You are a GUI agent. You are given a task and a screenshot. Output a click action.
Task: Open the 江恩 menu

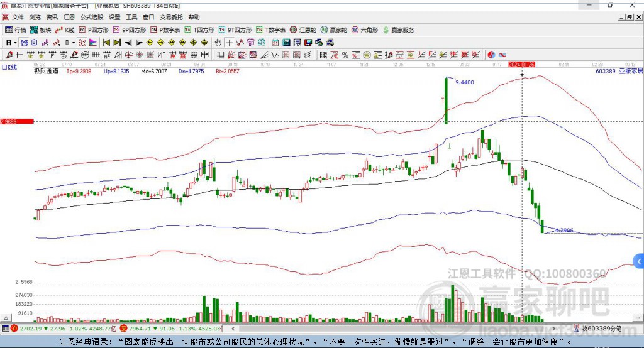pyautogui.click(x=69, y=18)
